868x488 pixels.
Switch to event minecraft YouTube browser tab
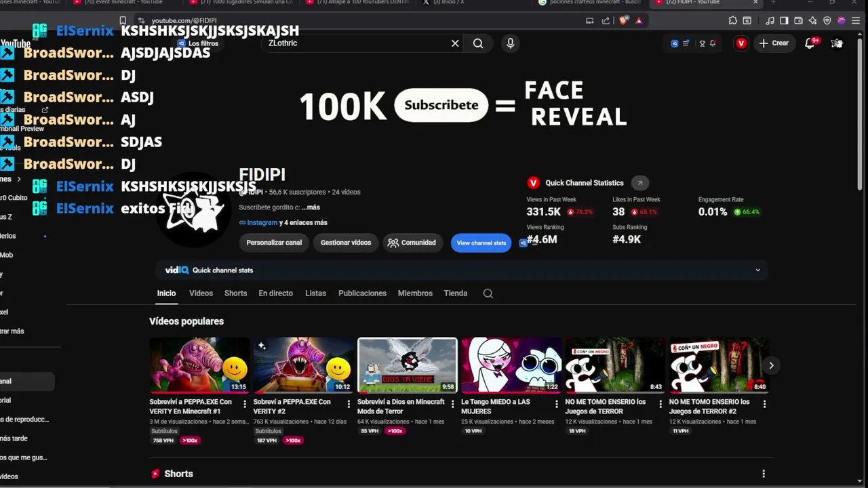(122, 3)
